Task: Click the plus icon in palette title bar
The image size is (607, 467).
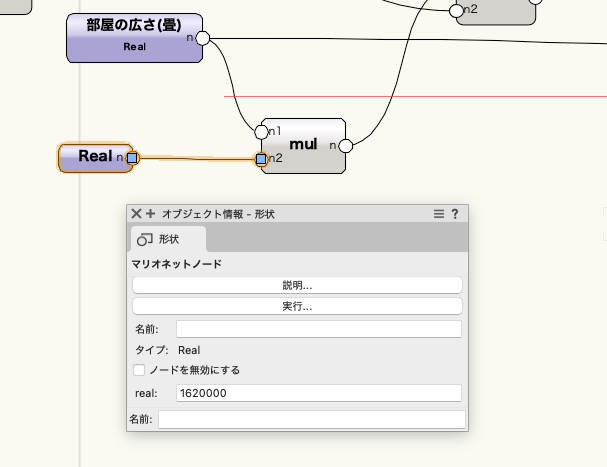Action: (151, 214)
